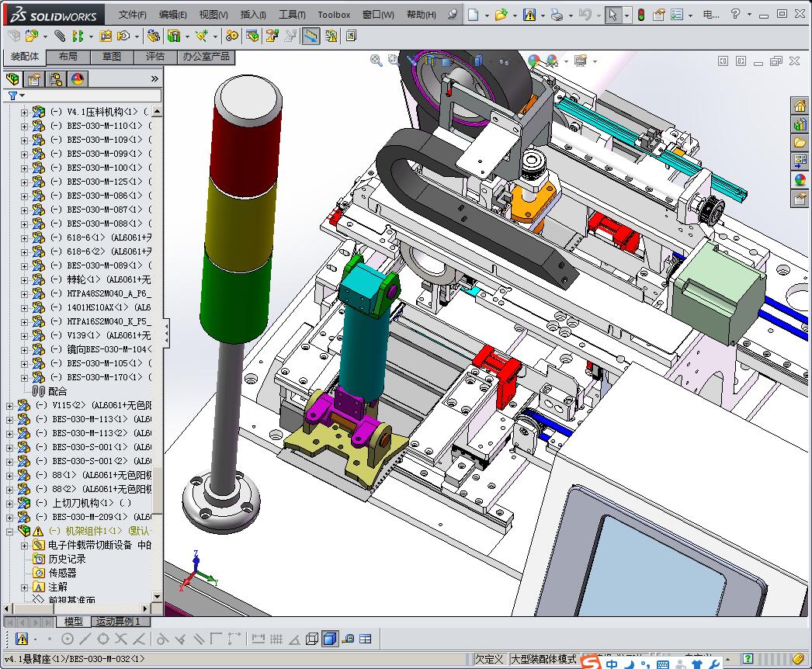Click the Rebuild traffic light icon
The height and width of the screenshot is (669, 812).
(x=641, y=15)
